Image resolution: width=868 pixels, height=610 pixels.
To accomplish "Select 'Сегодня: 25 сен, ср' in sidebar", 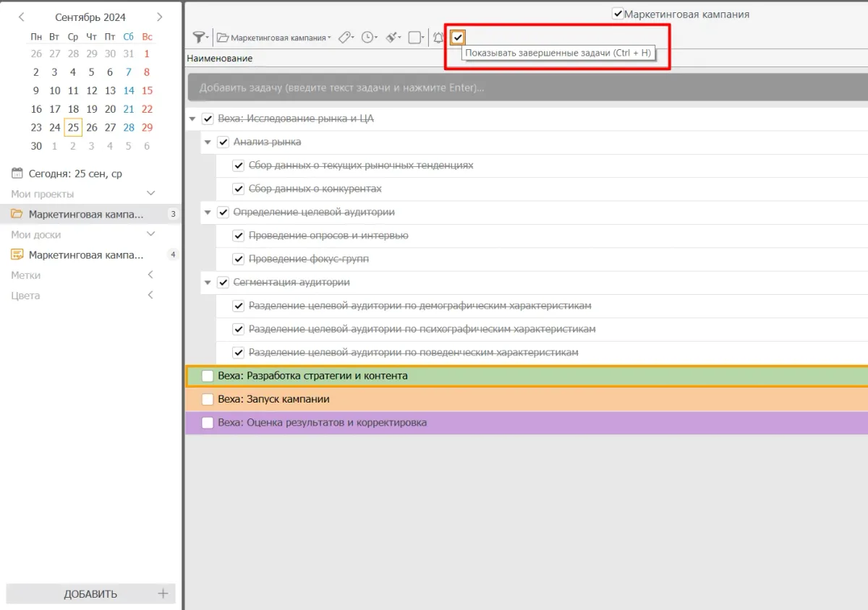I will pos(75,173).
